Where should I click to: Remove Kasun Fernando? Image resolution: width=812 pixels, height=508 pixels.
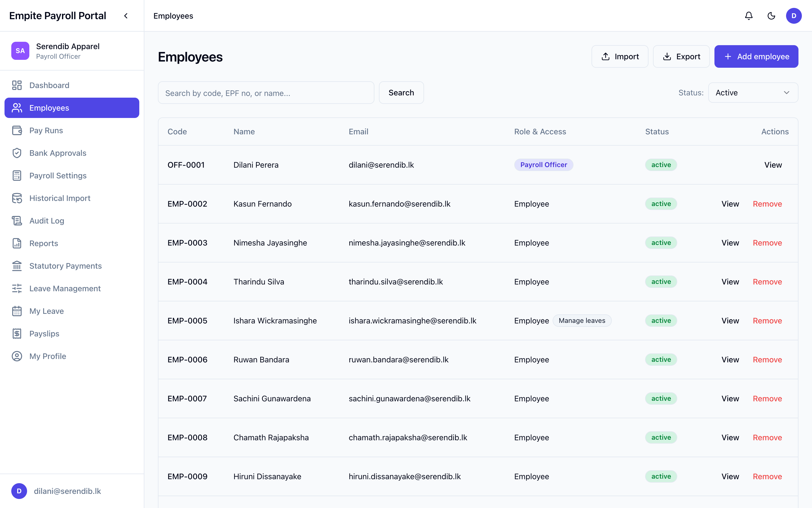(x=767, y=204)
